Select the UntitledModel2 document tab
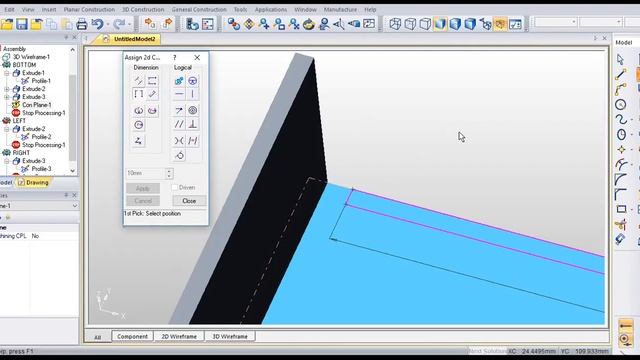The image size is (640, 360). [x=131, y=39]
